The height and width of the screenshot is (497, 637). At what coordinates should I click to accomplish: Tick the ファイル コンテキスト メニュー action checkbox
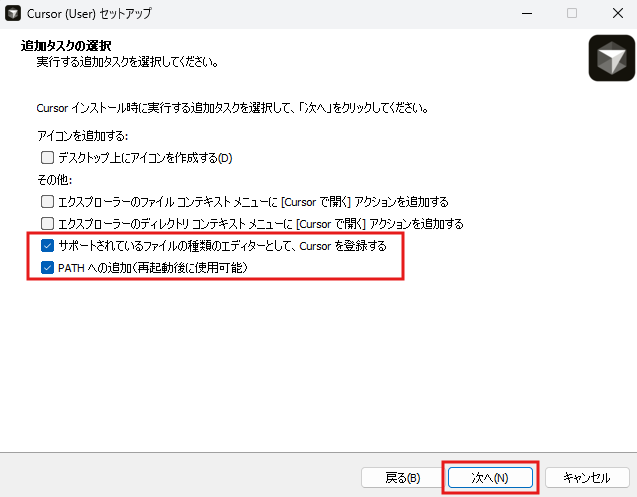point(48,202)
